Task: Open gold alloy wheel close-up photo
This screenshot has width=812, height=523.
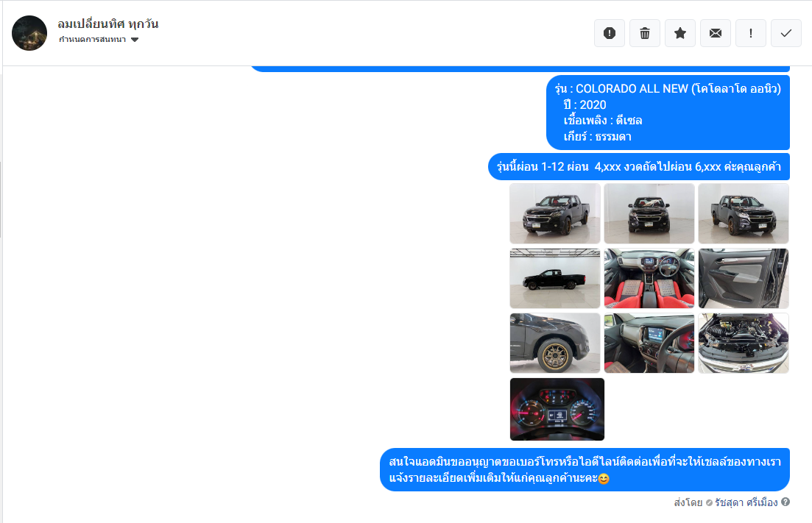Action: [x=555, y=343]
